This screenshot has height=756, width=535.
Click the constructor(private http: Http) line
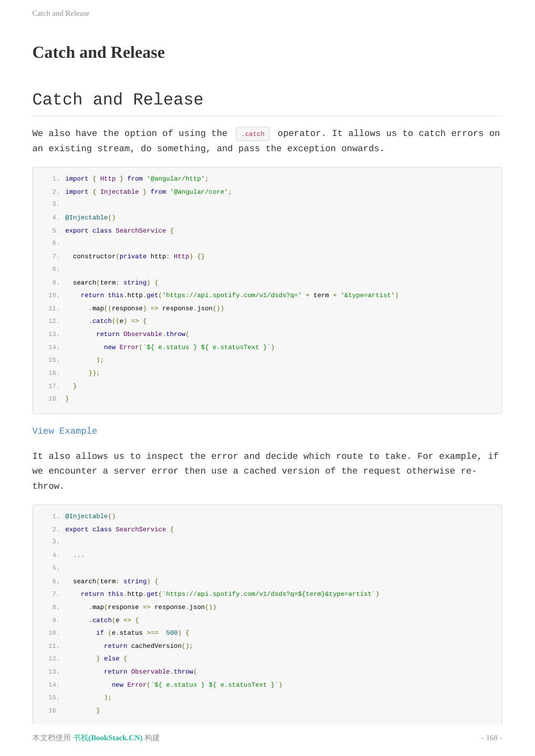(x=139, y=257)
